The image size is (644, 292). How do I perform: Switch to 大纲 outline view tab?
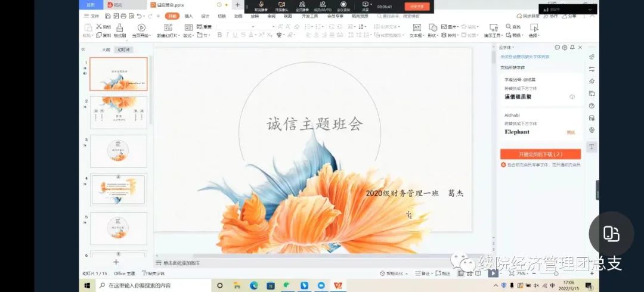[x=106, y=50]
